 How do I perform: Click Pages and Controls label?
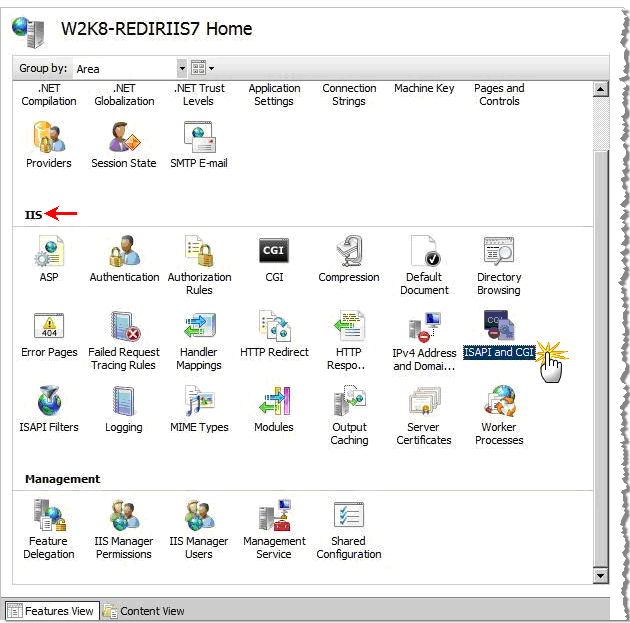click(x=499, y=95)
